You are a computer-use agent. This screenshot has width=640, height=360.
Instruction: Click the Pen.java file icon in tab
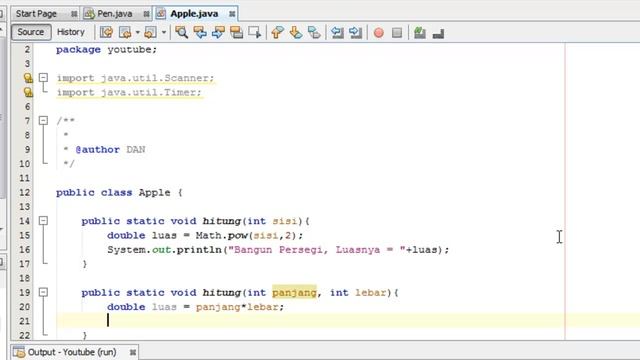[89, 13]
